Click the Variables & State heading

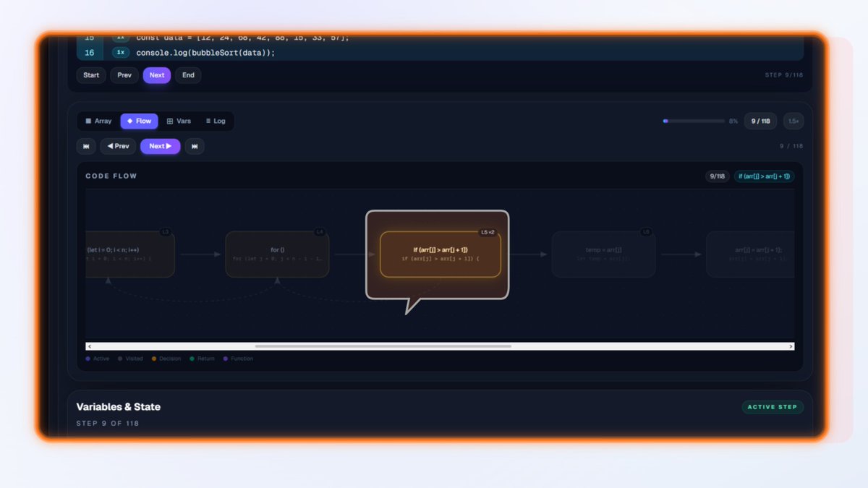119,407
